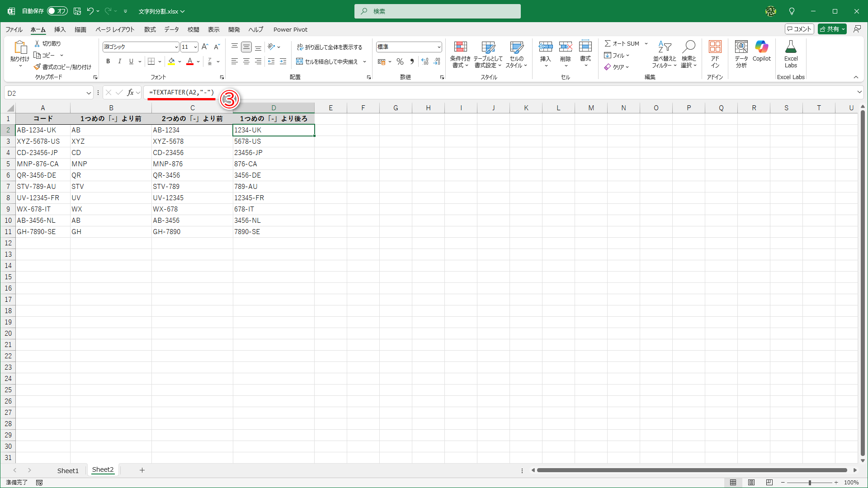This screenshot has width=868, height=488.
Task: Open the fill color dropdown arrow
Action: 180,61
